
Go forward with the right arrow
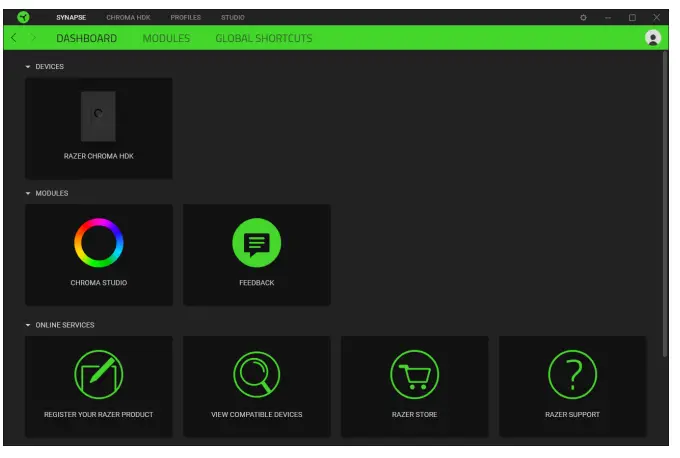[33, 38]
